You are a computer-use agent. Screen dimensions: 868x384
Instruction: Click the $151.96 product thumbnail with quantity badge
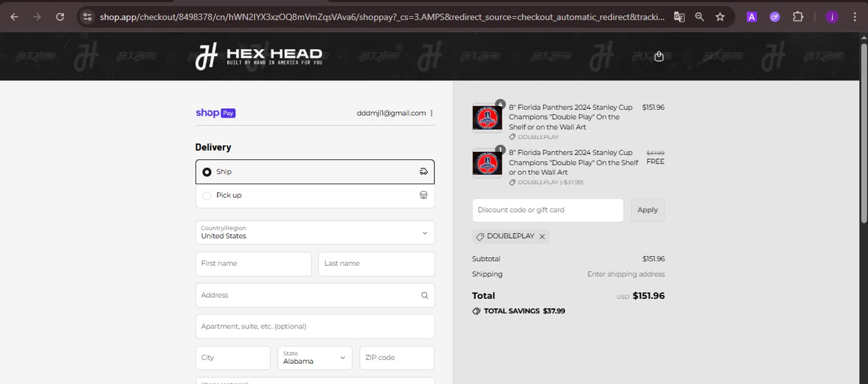coord(487,118)
